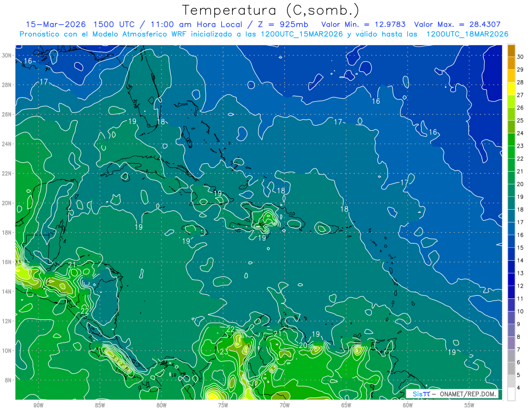
Task: Click the map contour label '20' near Venezuela coast
Action: [x=303, y=345]
